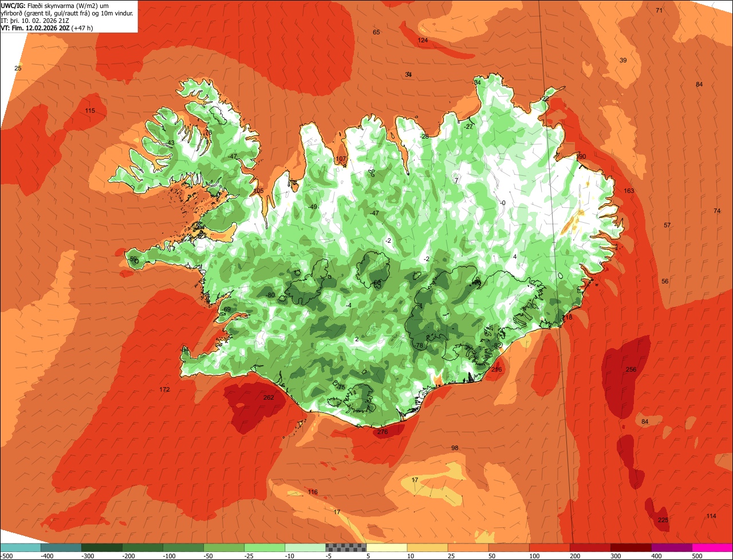Select the value 163 off the east coast
The image size is (733, 560).
pos(629,191)
